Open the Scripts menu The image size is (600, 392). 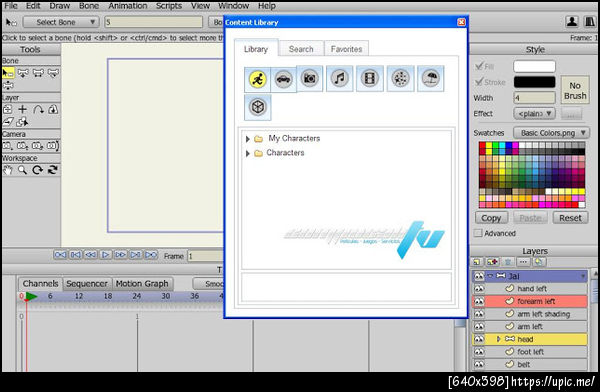[x=169, y=6]
